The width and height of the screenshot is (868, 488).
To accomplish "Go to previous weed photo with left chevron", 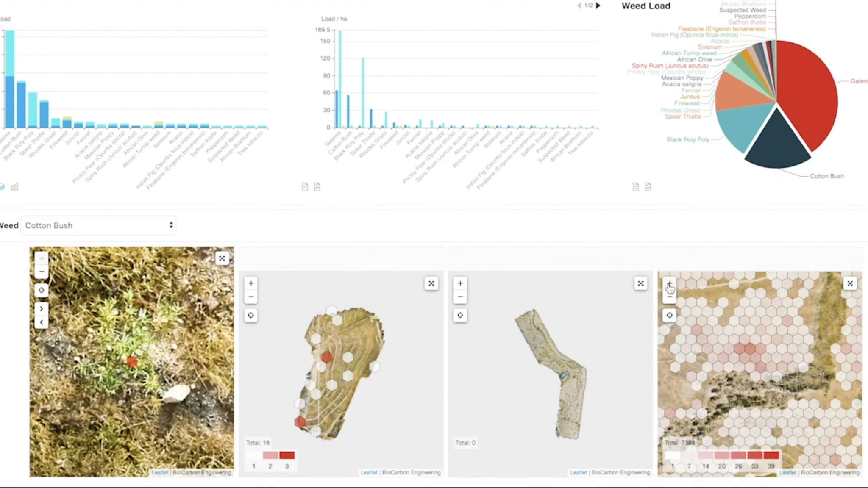I will 42,322.
